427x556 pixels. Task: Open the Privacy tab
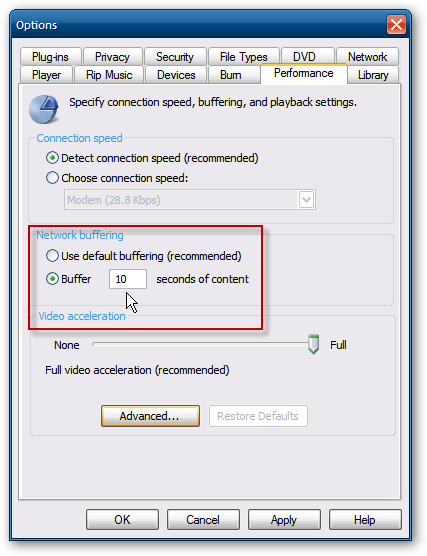tap(112, 57)
